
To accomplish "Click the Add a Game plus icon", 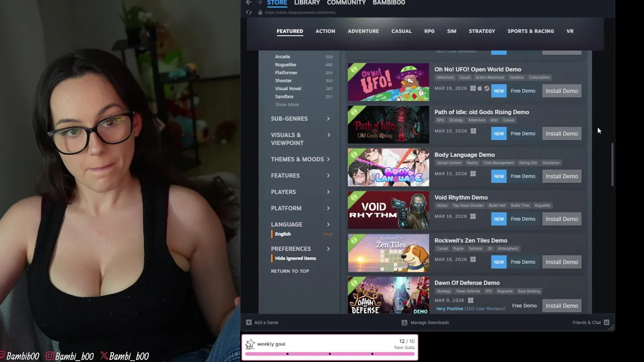I will point(249,322).
